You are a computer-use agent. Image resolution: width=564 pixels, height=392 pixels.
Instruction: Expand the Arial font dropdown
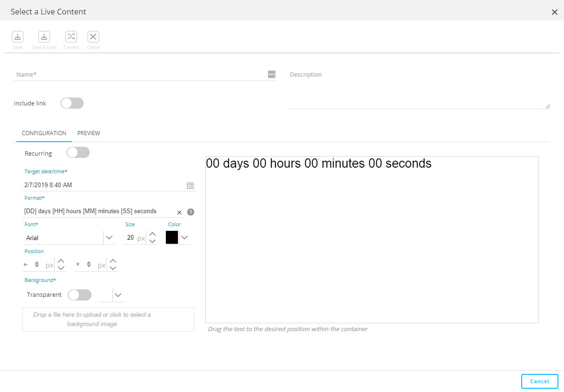coord(109,238)
